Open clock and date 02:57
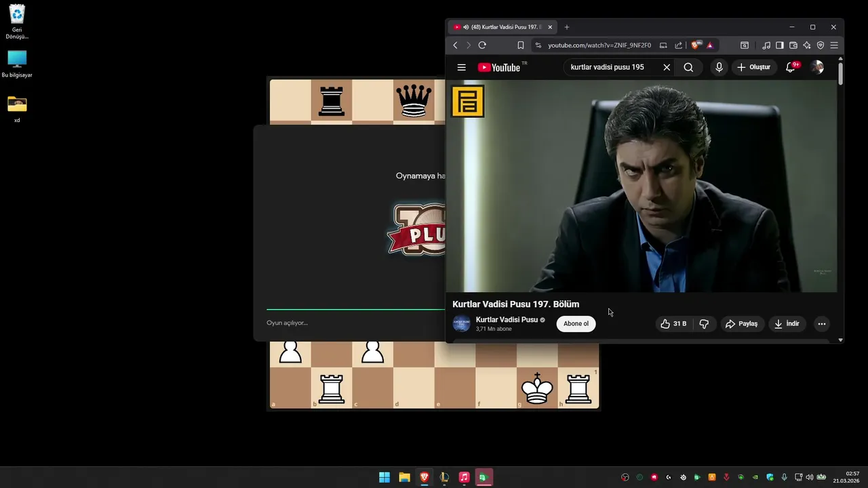Image resolution: width=868 pixels, height=488 pixels. [x=846, y=477]
